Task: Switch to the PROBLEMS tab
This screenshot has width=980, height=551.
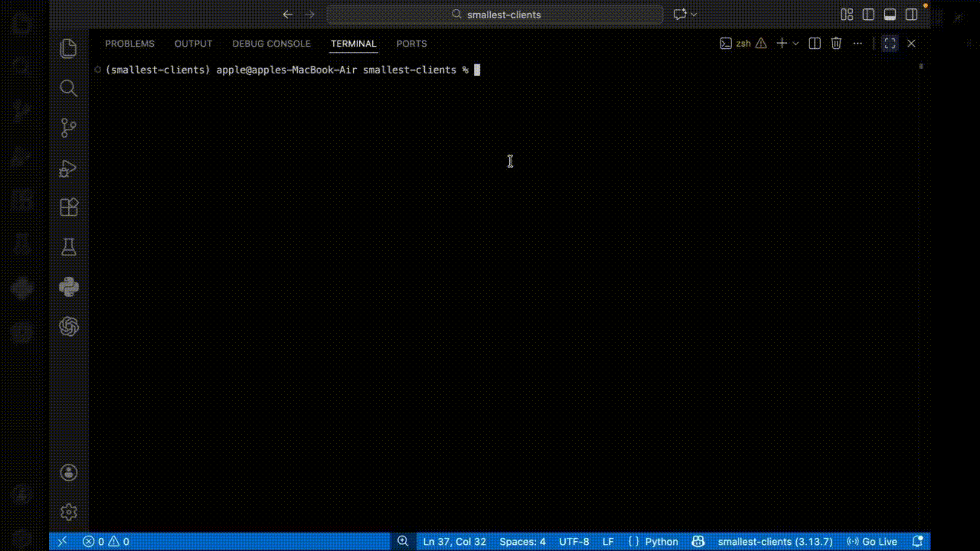Action: click(x=129, y=44)
